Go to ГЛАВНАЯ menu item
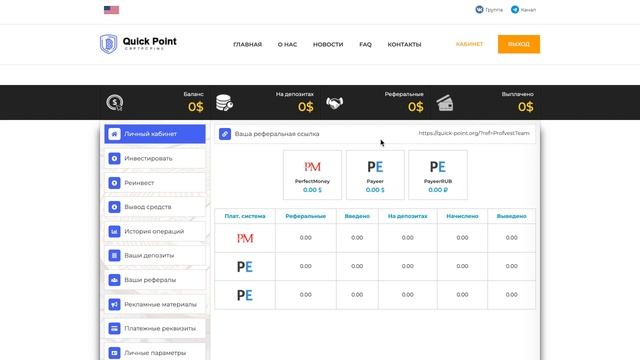 point(247,44)
